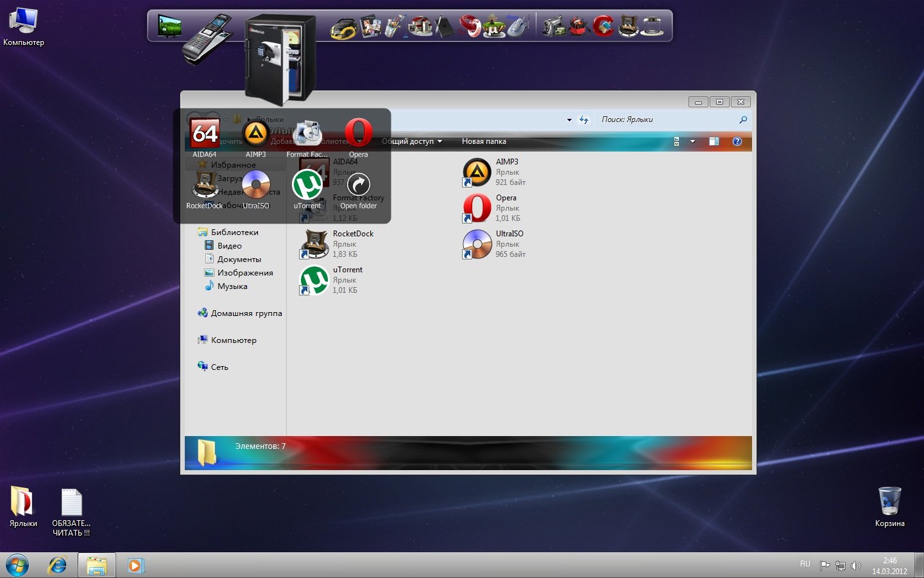This screenshot has width=924, height=578.
Task: Launch Internet Explorer from the taskbar
Action: point(58,565)
